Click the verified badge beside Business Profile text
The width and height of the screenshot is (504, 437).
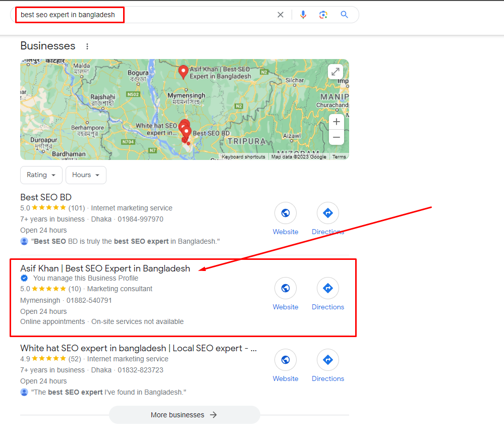click(24, 278)
